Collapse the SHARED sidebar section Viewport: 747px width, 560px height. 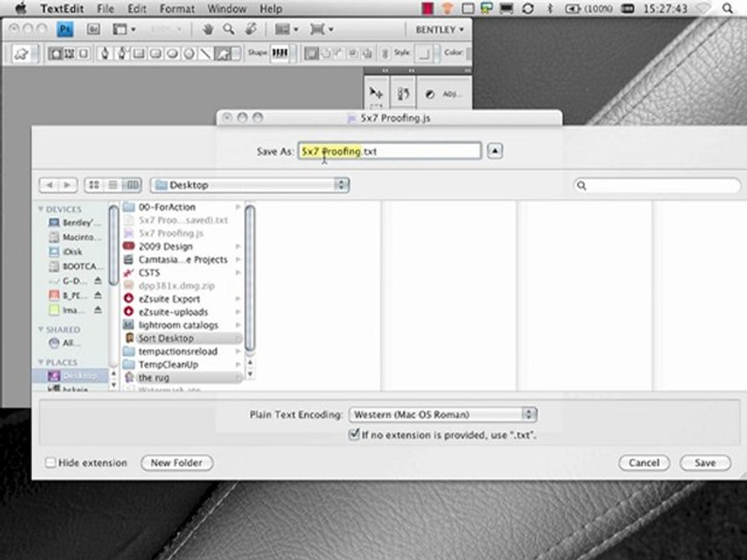click(x=40, y=330)
